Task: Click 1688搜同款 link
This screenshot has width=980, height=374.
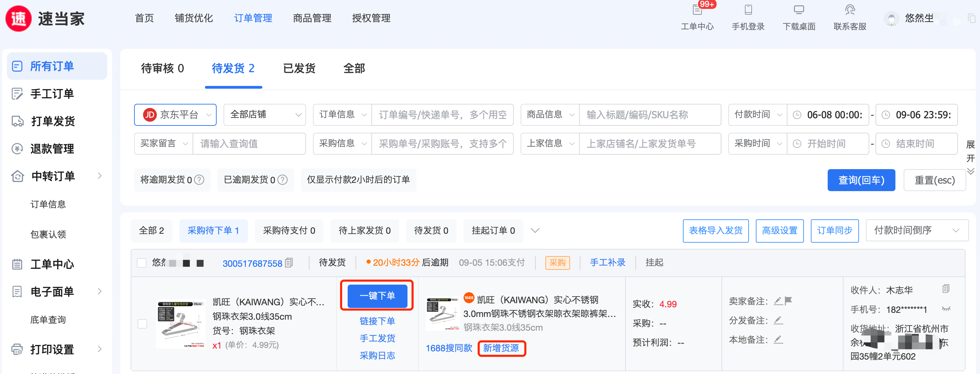Action: (x=448, y=348)
